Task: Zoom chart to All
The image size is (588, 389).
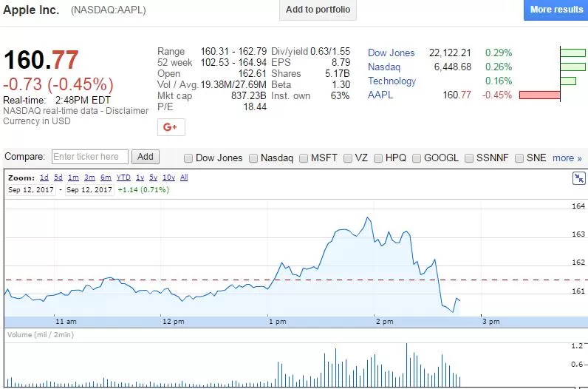Action: (184, 177)
